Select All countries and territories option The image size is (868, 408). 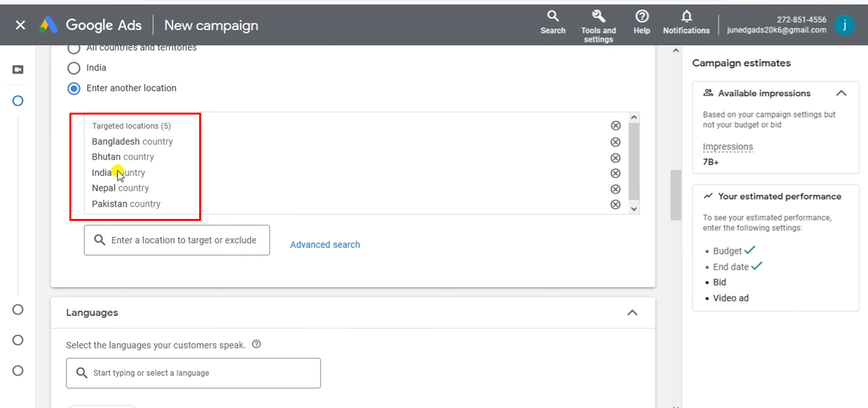point(74,48)
